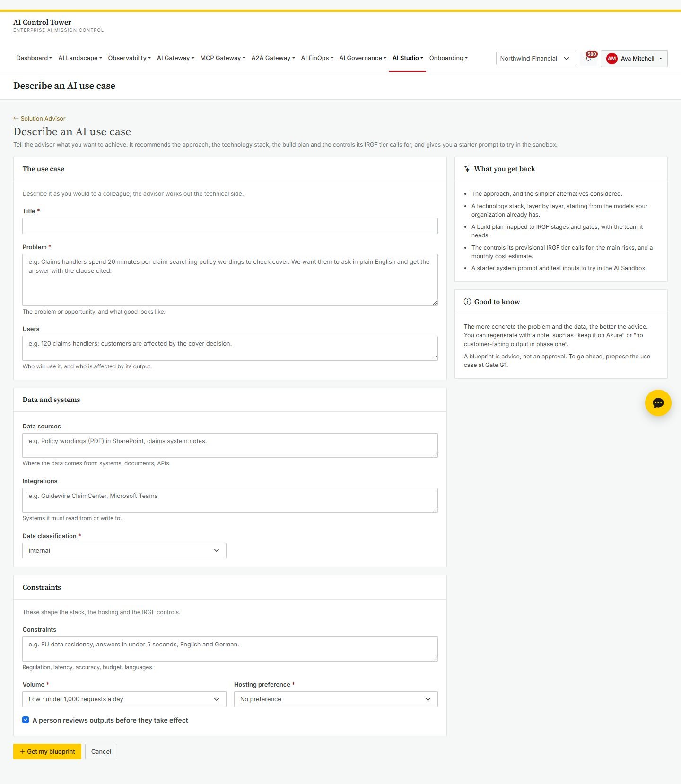Open the AI FinOps menu
Viewport: 681px width, 784px height.
pos(317,58)
